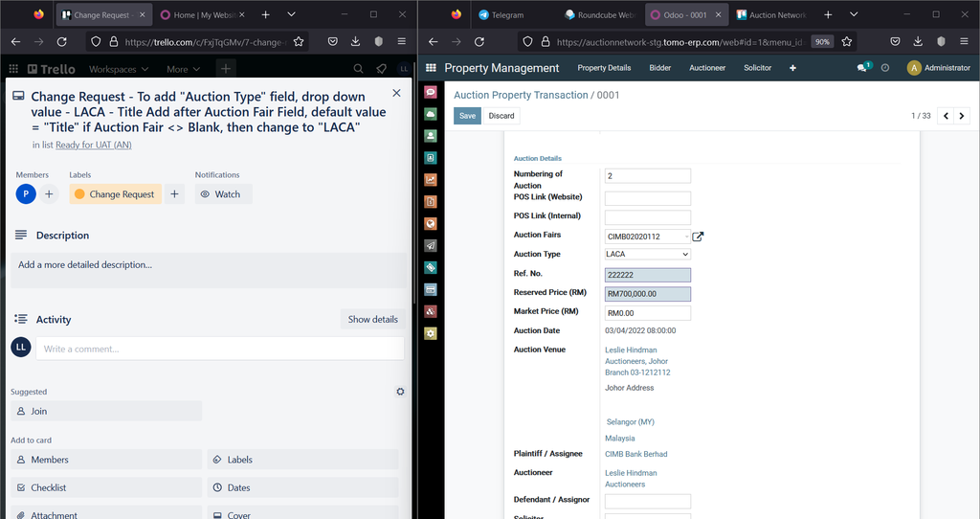Image resolution: width=980 pixels, height=519 pixels.
Task: Click Show details in Activity
Action: pos(372,319)
